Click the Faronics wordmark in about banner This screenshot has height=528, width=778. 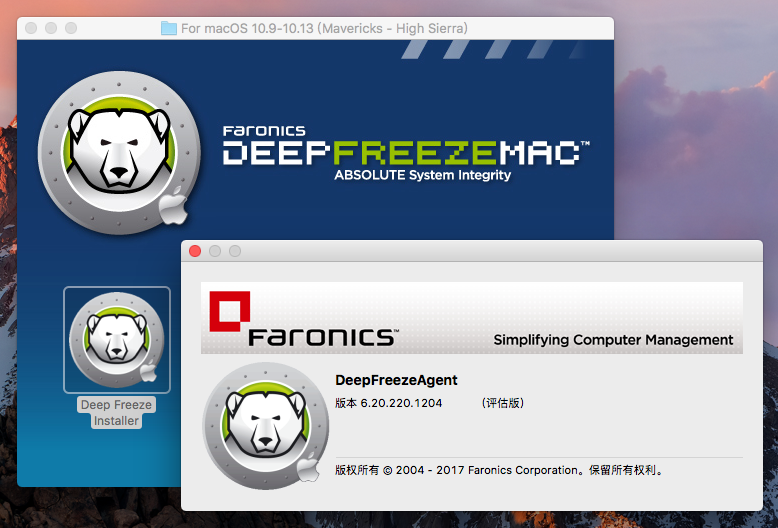322,337
